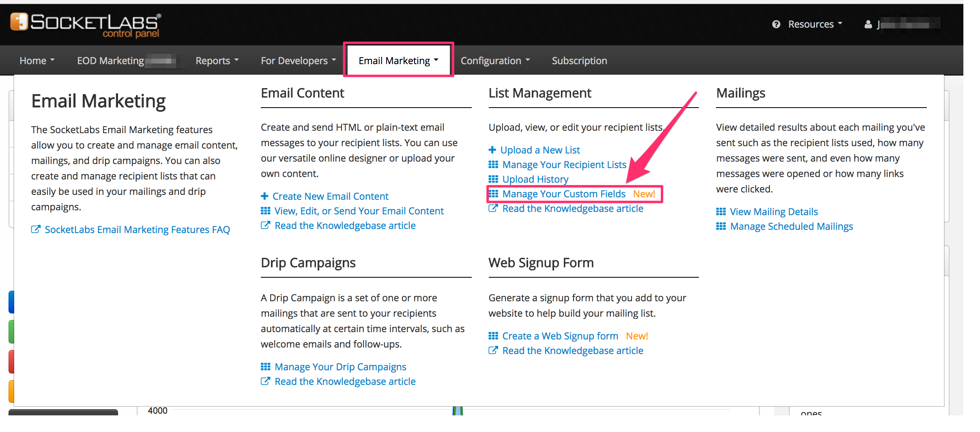Click plus icon beside Upload a New List

pos(492,150)
